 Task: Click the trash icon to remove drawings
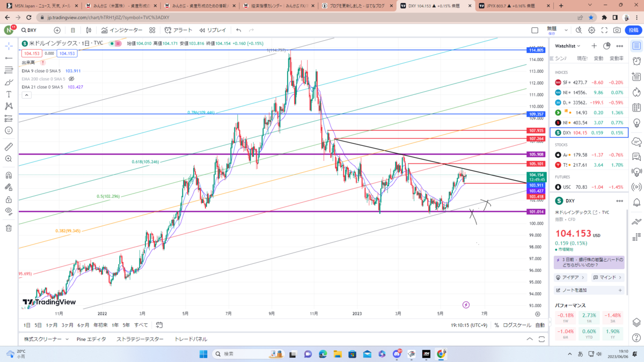point(9,228)
